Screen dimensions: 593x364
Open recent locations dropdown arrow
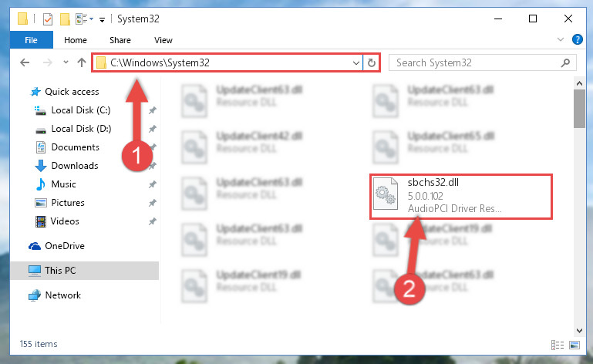[x=66, y=62]
